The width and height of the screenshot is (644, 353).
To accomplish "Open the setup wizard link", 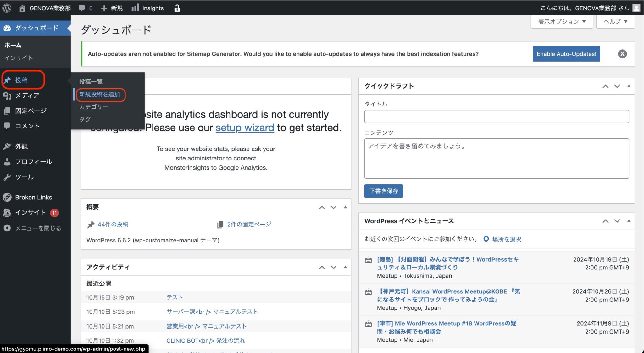I will tap(245, 128).
